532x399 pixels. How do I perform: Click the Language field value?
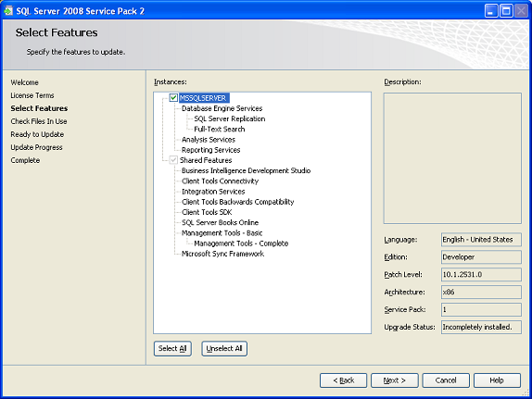(481, 240)
